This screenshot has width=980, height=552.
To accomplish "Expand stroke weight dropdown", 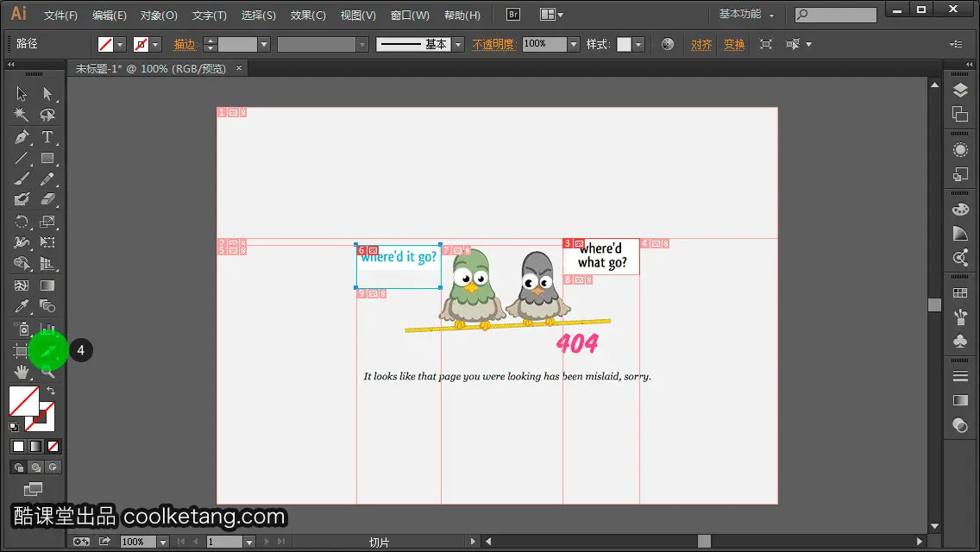I will click(x=264, y=44).
